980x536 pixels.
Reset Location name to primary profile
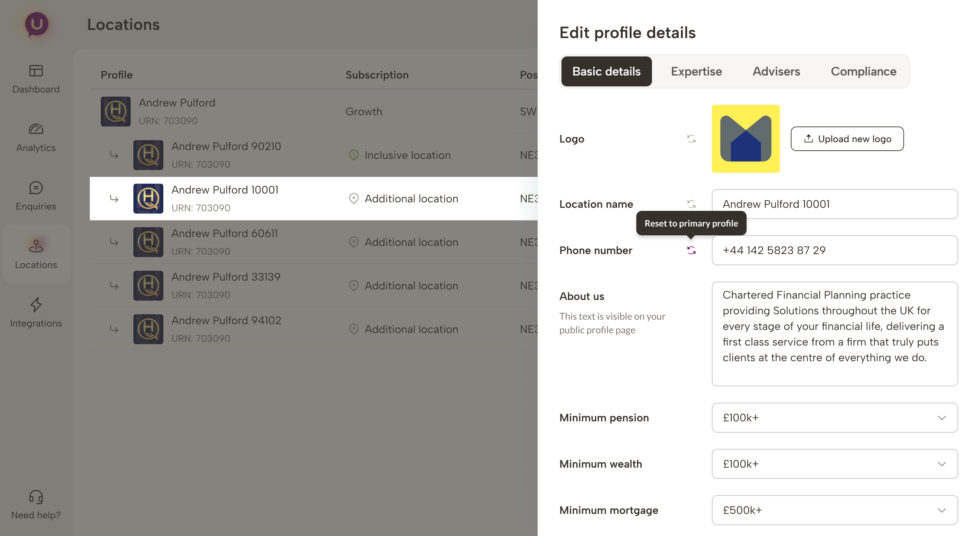(691, 204)
